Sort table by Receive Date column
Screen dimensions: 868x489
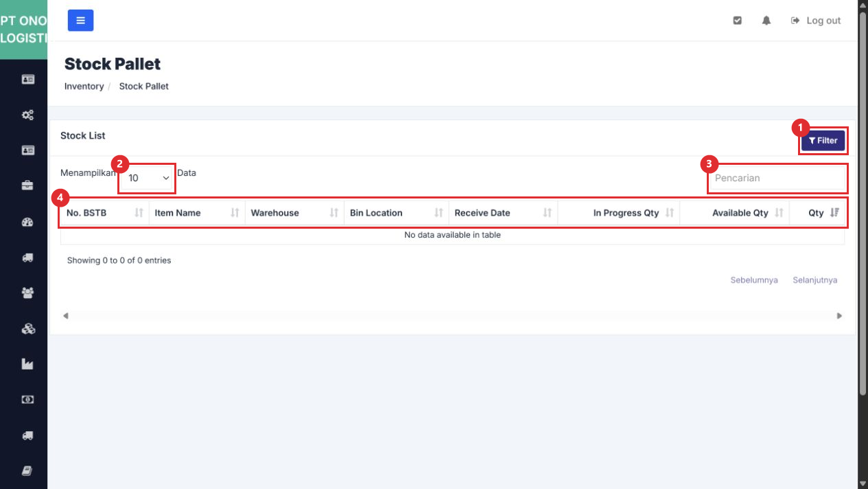(x=503, y=213)
